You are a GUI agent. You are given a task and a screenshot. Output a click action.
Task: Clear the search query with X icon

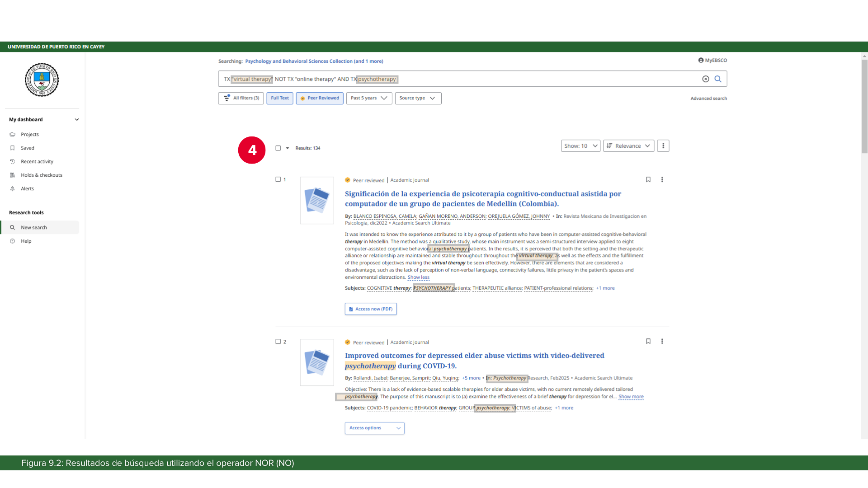[706, 79]
